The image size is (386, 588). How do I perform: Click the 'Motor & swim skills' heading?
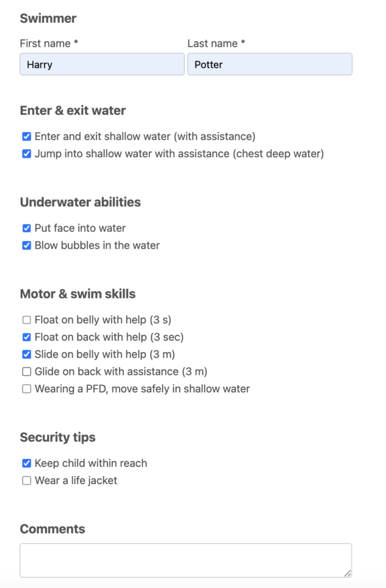(79, 293)
